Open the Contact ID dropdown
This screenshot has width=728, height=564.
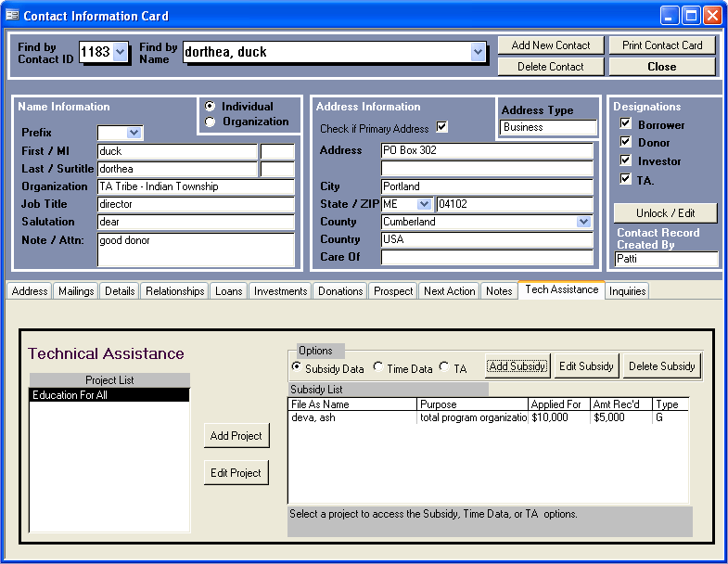coord(120,53)
